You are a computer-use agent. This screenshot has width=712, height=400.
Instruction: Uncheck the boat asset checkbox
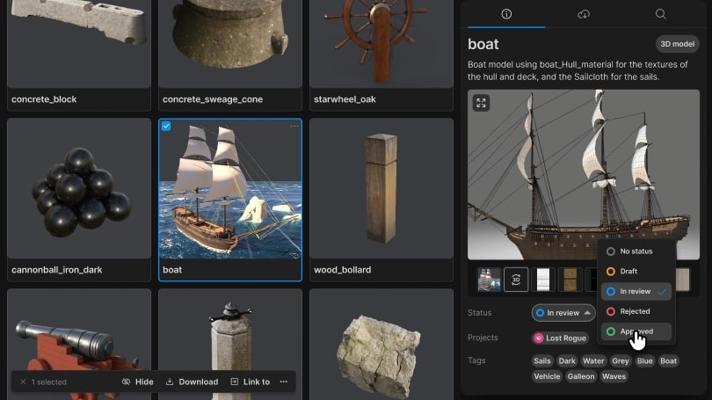[166, 126]
